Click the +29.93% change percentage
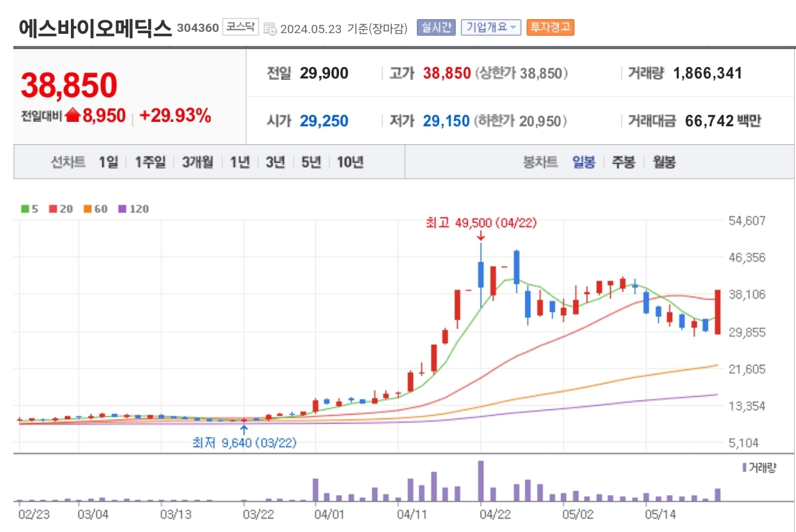 pos(175,115)
